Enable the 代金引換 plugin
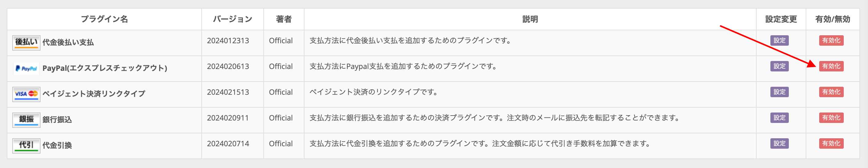The image size is (868, 168). [831, 143]
